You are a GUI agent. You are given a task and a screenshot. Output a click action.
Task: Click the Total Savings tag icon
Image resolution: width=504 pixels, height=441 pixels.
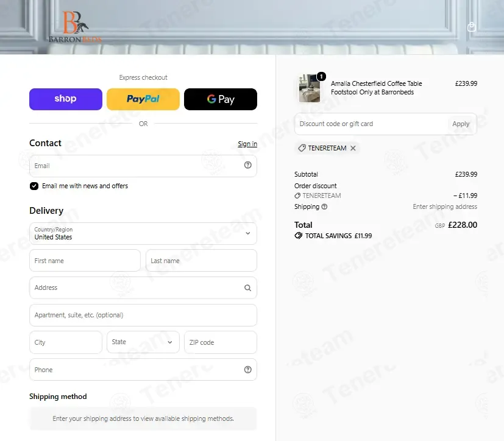tap(298, 236)
